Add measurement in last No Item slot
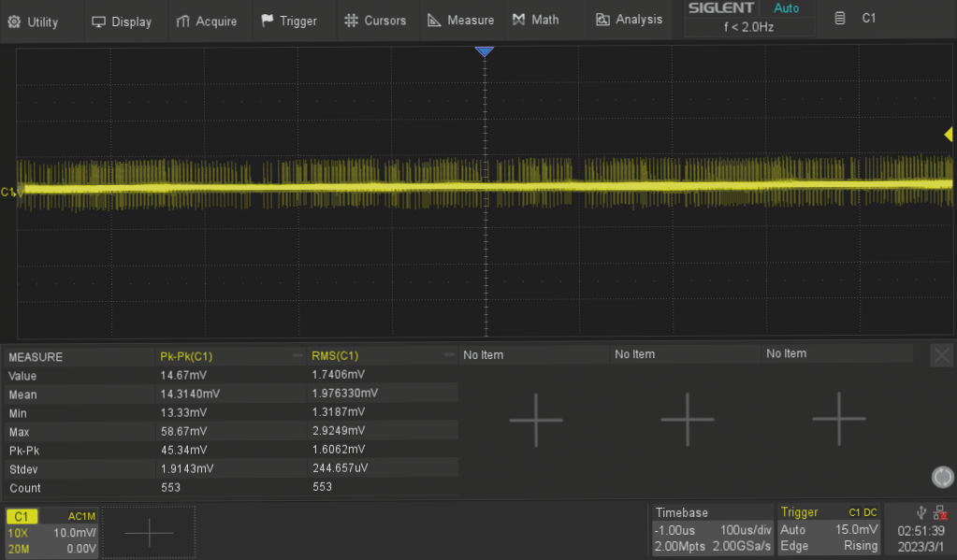 point(838,419)
